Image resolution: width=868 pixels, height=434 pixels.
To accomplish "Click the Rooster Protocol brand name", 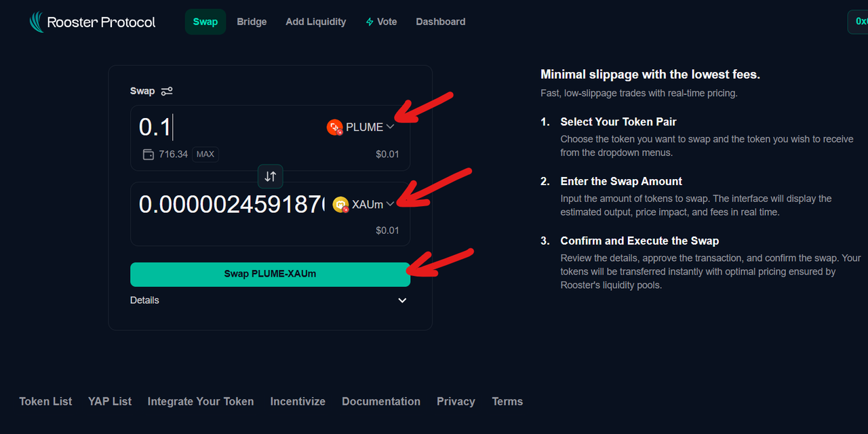I will coord(101,22).
